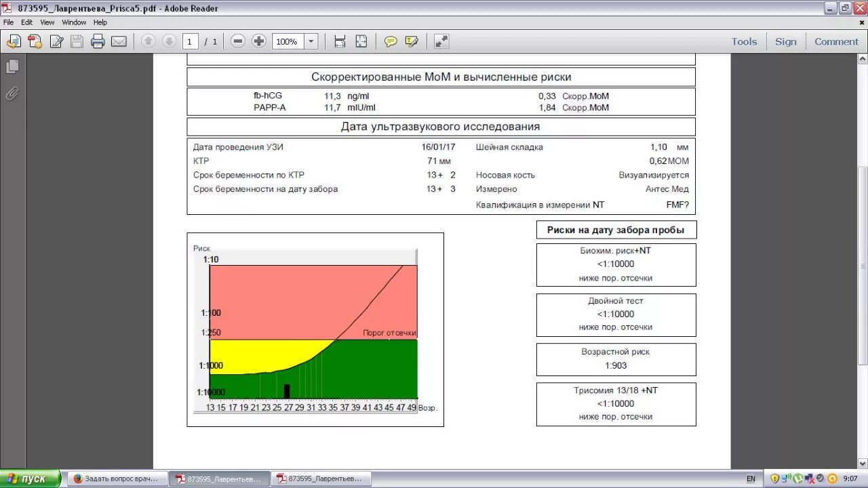The image size is (868, 488).
Task: Click the 'Риски на дату забора пробы' header box
Action: (x=616, y=230)
